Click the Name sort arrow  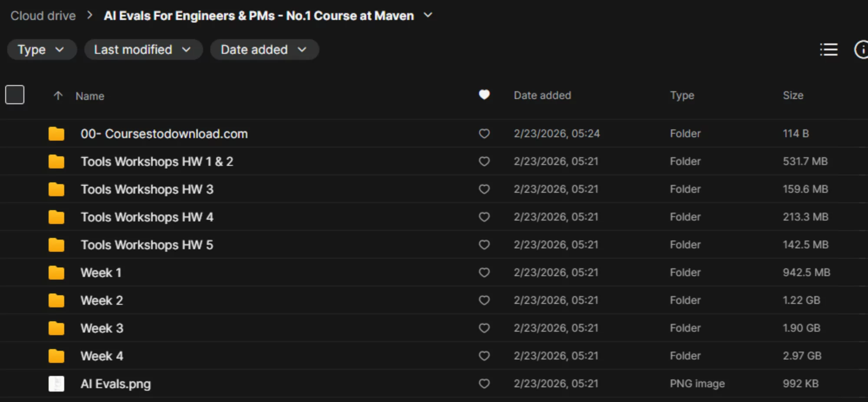[58, 96]
